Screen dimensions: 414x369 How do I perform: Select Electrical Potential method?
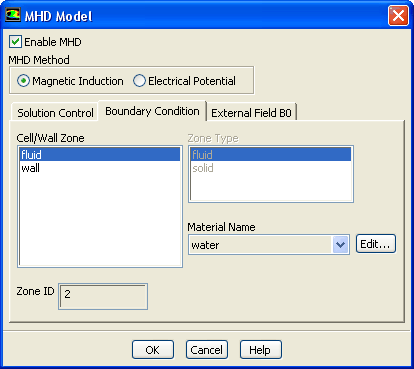pos(184,81)
